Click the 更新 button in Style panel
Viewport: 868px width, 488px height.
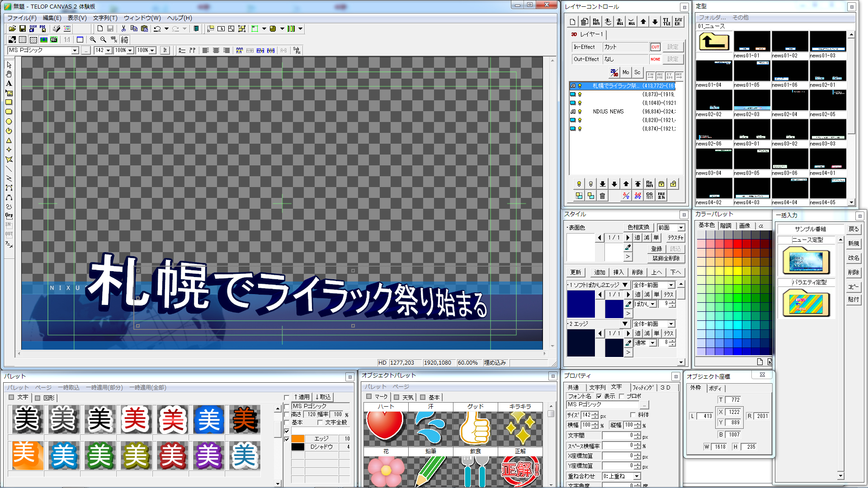[576, 272]
